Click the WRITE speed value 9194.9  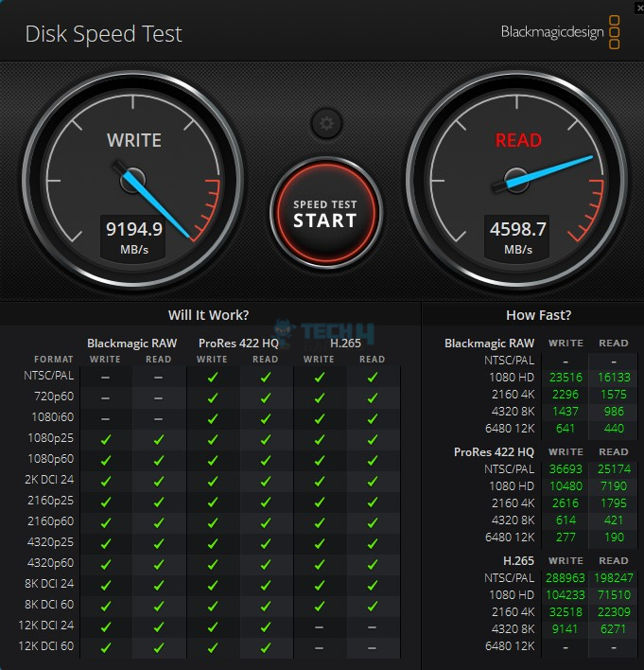tap(134, 229)
